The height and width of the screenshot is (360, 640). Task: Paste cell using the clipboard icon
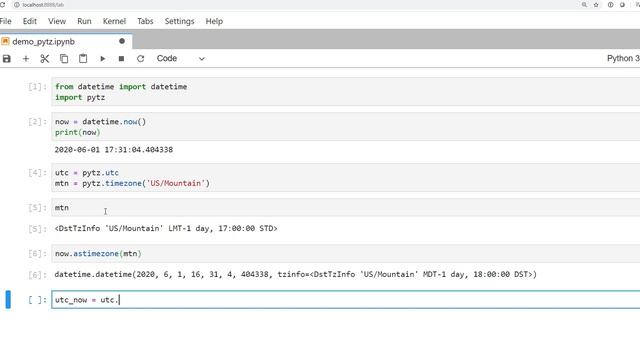coord(83,59)
